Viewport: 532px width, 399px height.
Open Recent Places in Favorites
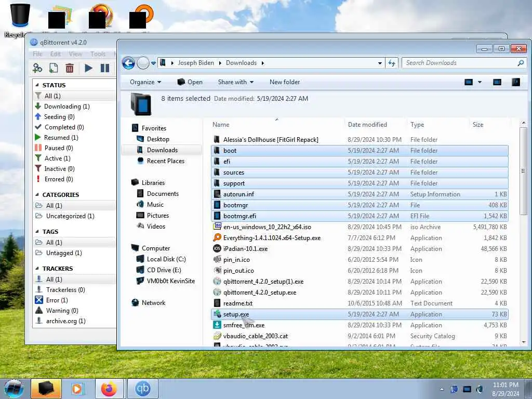click(166, 161)
